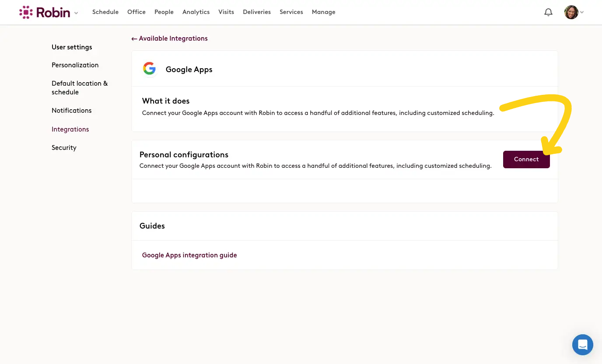Open the Office menu

pos(136,12)
